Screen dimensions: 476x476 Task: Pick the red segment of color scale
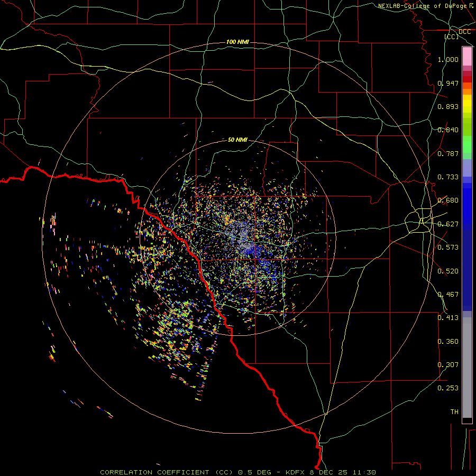tap(467, 79)
